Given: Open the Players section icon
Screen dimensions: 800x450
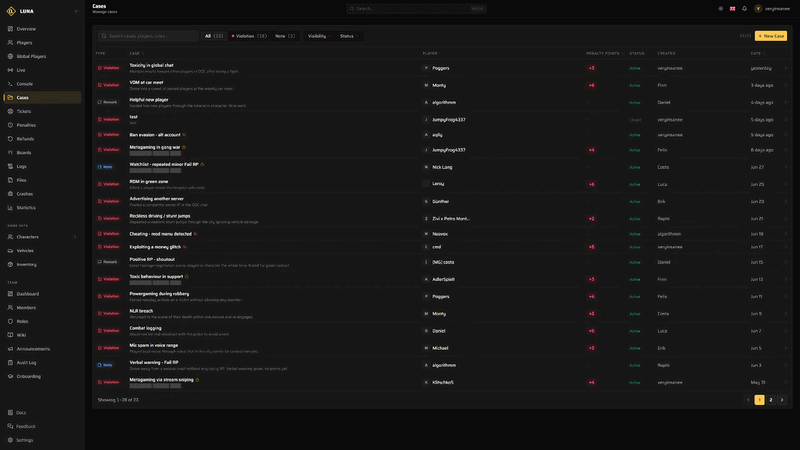Looking at the screenshot, I should pos(10,43).
